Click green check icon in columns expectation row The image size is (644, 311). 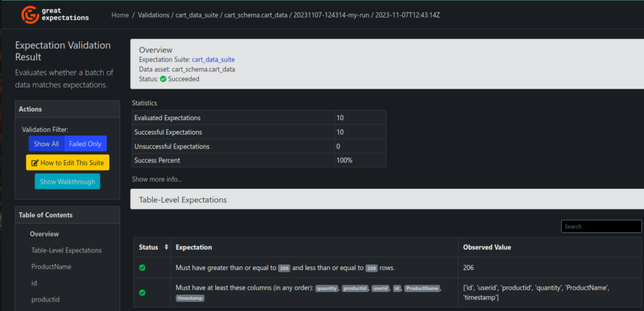click(142, 293)
